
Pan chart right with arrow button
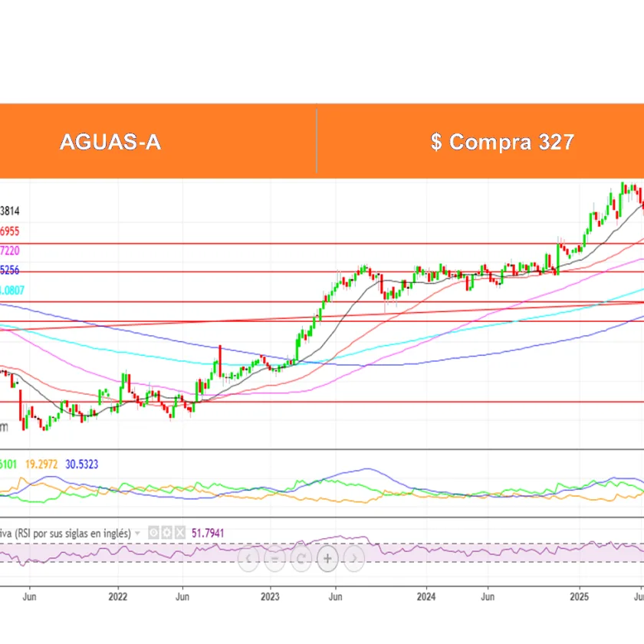[x=353, y=559]
